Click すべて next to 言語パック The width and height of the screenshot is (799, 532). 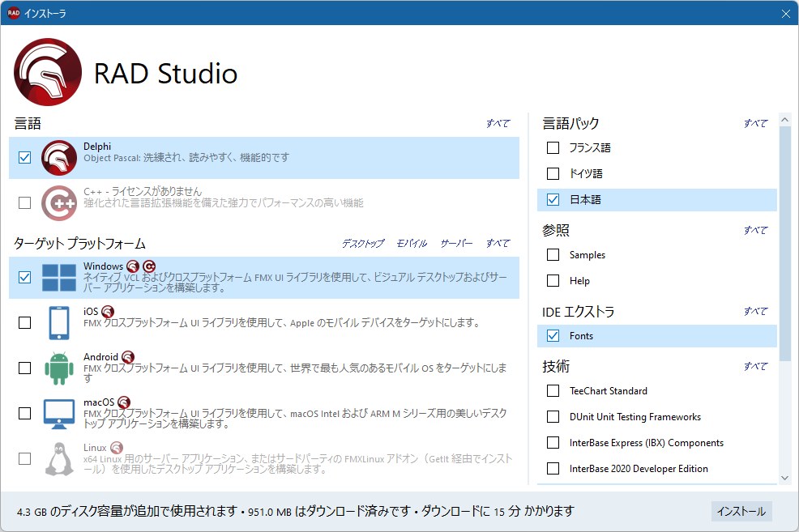[x=755, y=122]
